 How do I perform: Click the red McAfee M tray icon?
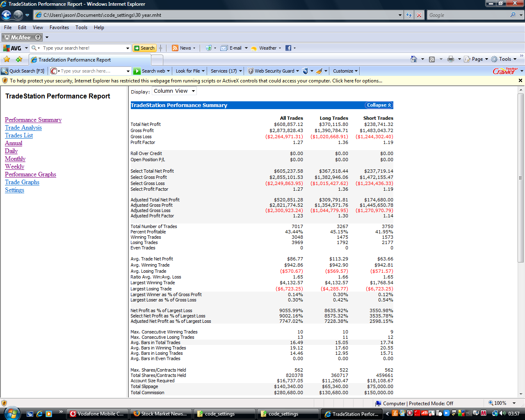484,413
